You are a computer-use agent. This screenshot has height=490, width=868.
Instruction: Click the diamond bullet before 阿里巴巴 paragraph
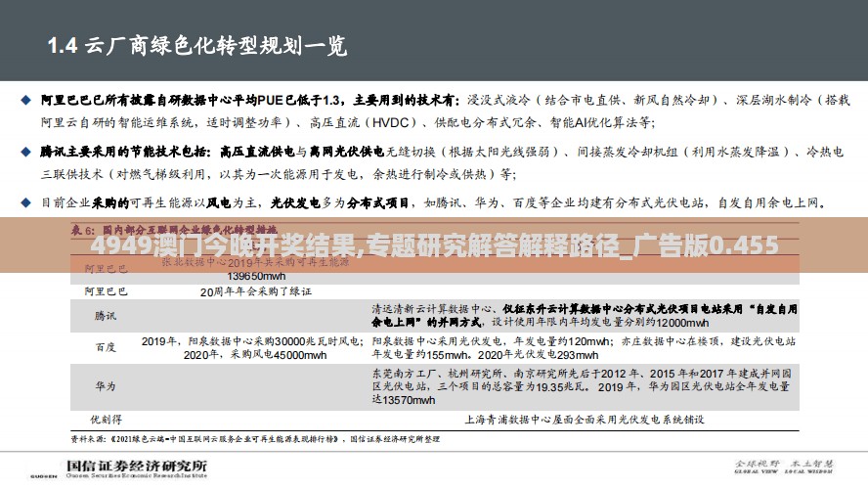click(x=27, y=101)
